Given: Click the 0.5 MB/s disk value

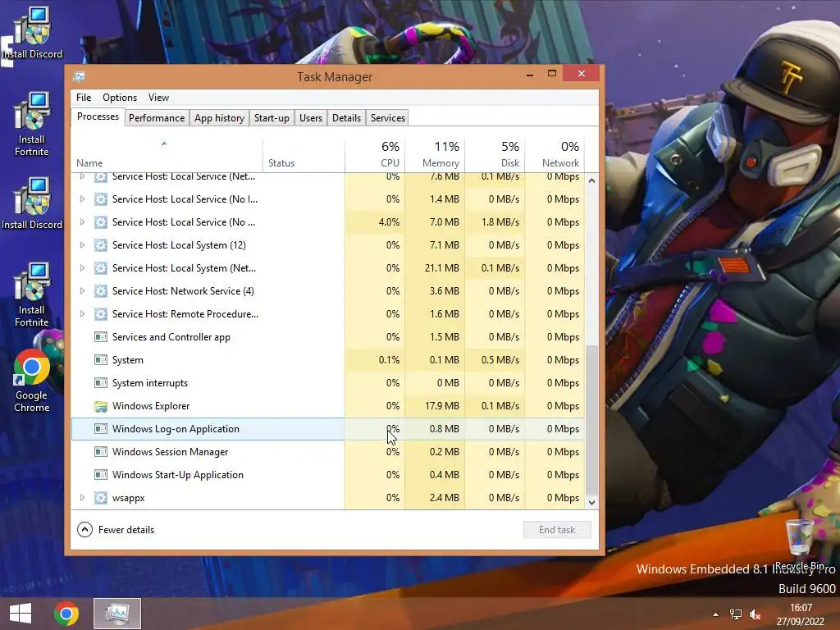Looking at the screenshot, I should tap(500, 360).
